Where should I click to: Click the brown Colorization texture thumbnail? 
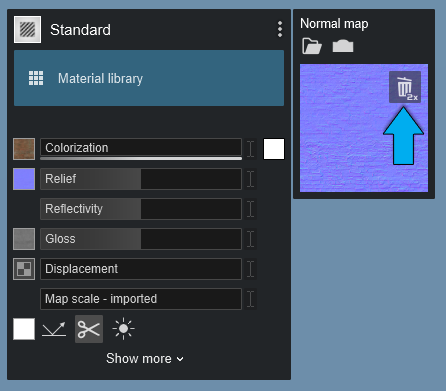click(24, 149)
